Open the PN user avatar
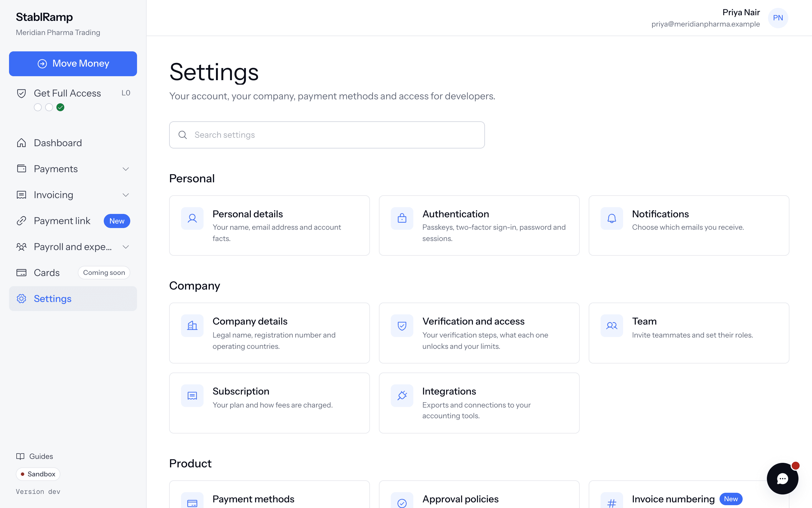 [x=778, y=18]
